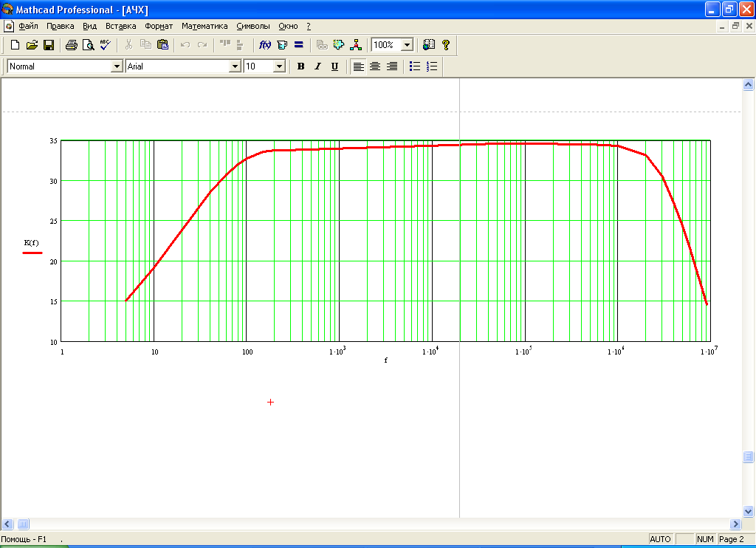The image size is (756, 548).
Task: Click the Open file folder icon
Action: (x=32, y=45)
